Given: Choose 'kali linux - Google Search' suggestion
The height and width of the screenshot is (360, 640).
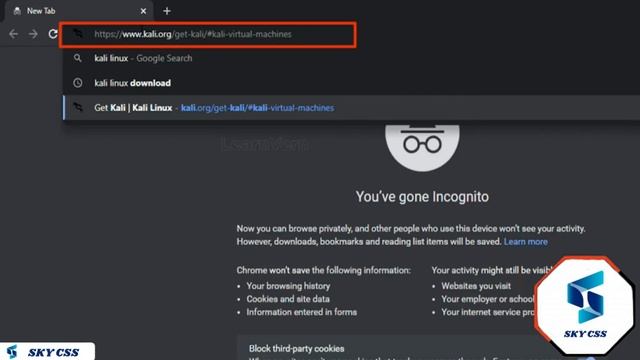Looking at the screenshot, I should pos(351,58).
